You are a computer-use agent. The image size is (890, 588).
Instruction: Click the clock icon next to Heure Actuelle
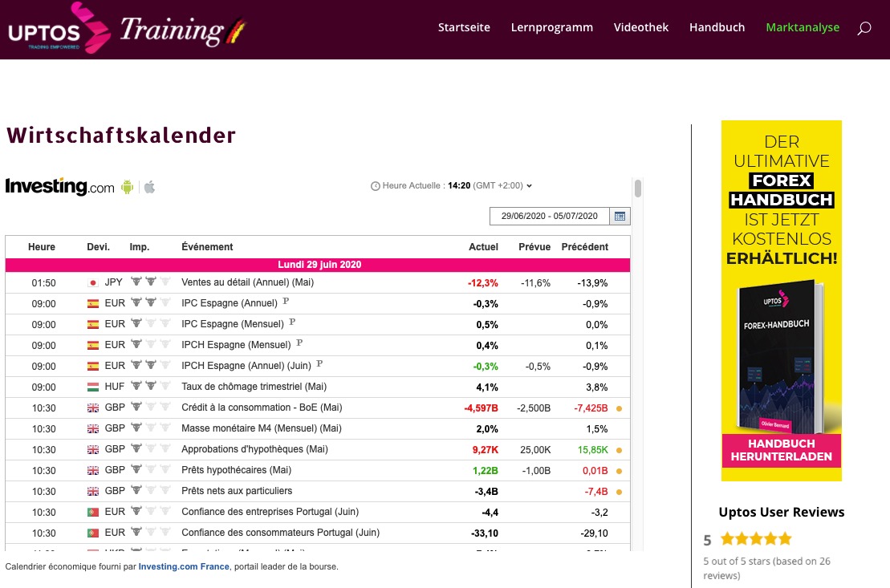click(376, 186)
